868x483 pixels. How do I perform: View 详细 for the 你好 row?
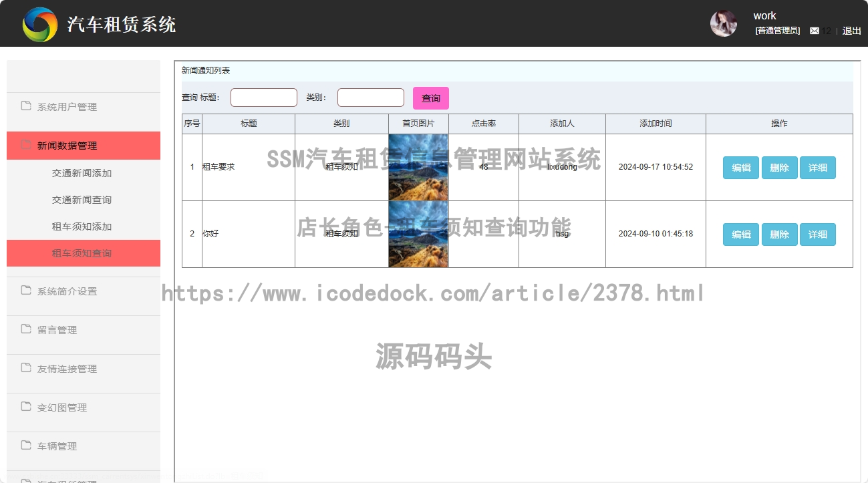818,234
